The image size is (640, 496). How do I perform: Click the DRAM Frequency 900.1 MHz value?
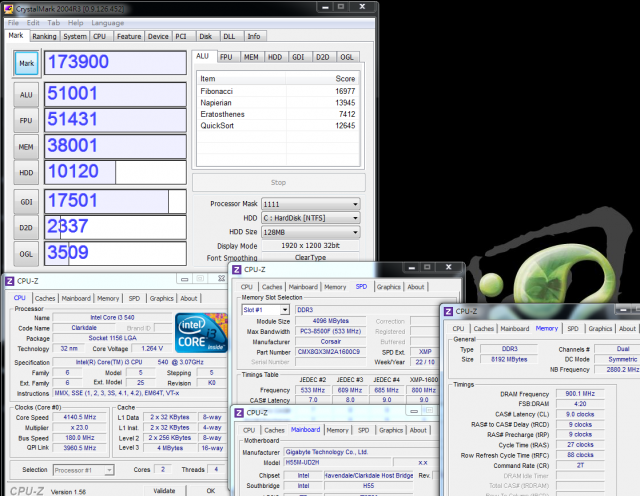(x=580, y=394)
